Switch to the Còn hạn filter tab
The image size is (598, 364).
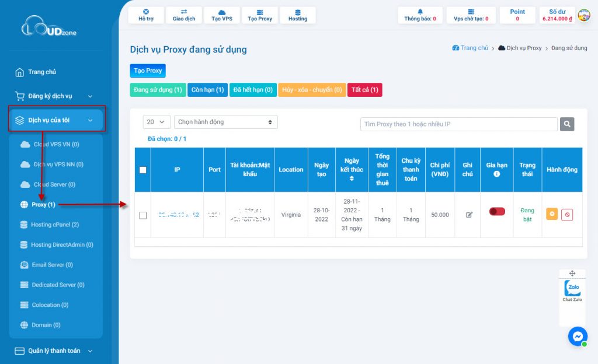(207, 90)
